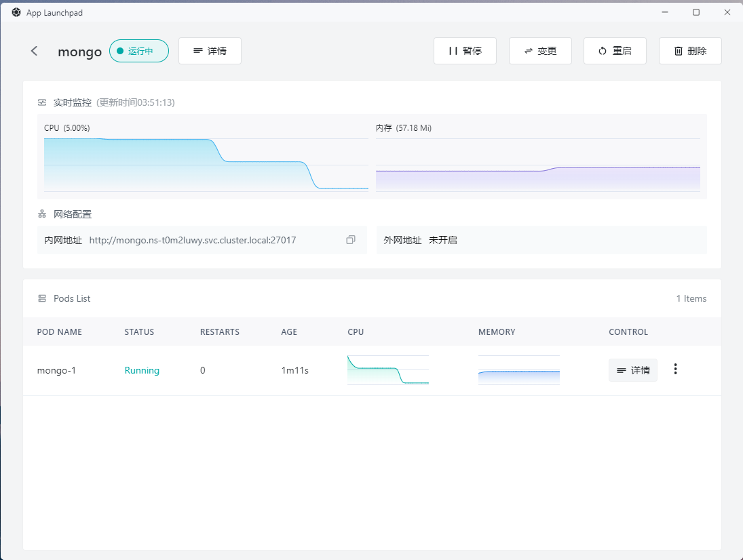Click the 运行中 status badge
The image size is (743, 560).
[139, 51]
